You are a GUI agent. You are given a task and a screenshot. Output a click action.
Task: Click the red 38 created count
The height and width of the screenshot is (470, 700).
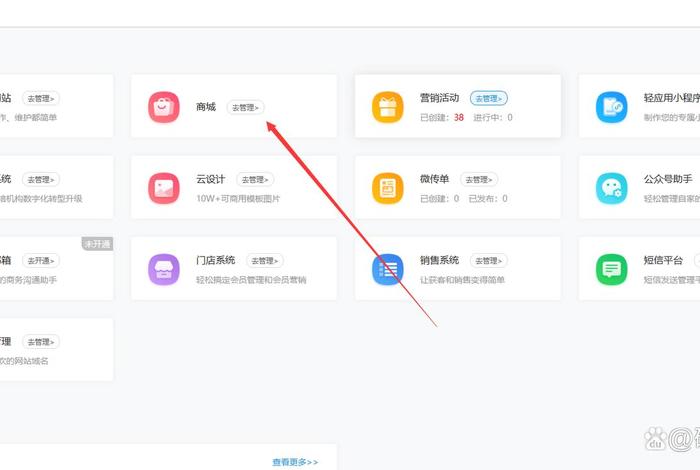pyautogui.click(x=459, y=117)
